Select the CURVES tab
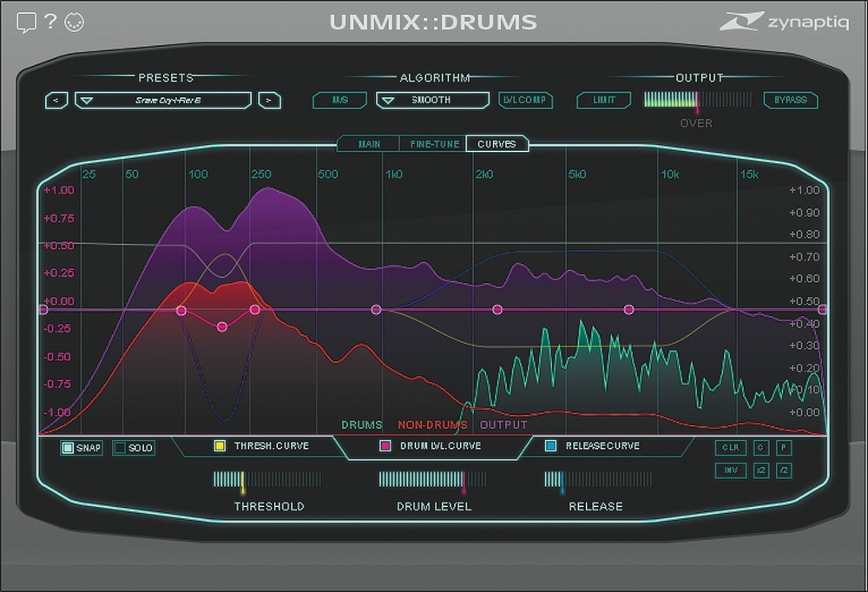The height and width of the screenshot is (592, 868). [x=497, y=144]
